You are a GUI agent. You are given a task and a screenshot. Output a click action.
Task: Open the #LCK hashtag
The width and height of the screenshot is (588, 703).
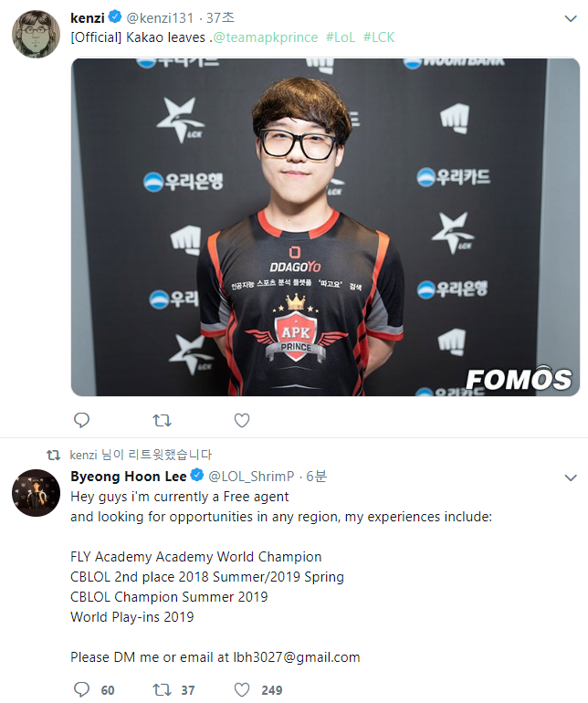pos(379,37)
